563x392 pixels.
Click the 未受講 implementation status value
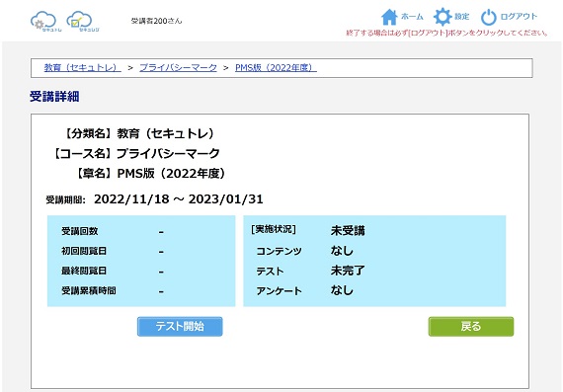(348, 230)
